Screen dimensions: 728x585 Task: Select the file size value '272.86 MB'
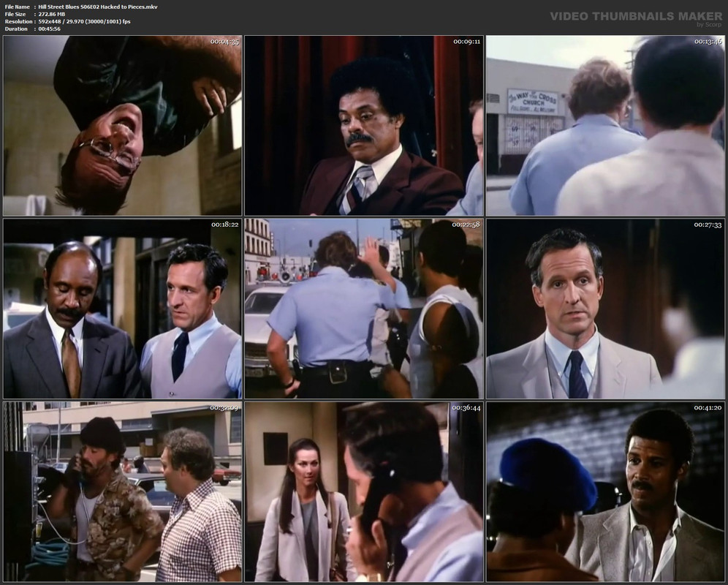click(x=52, y=15)
